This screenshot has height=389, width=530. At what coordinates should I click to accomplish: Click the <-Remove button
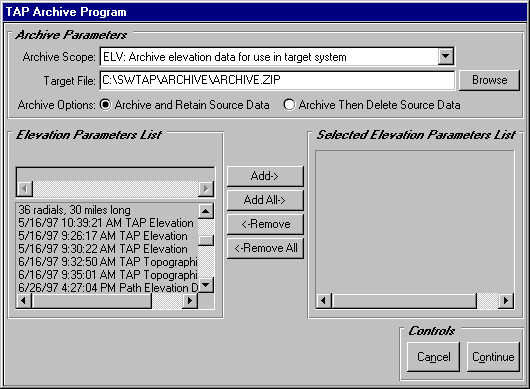pos(265,224)
